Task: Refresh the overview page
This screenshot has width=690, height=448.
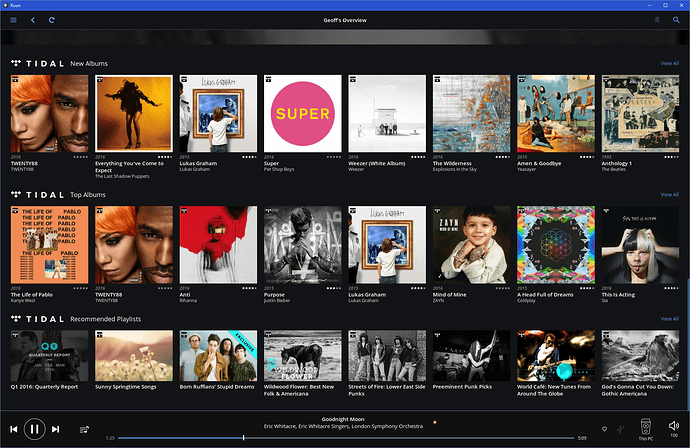Action: [x=51, y=20]
